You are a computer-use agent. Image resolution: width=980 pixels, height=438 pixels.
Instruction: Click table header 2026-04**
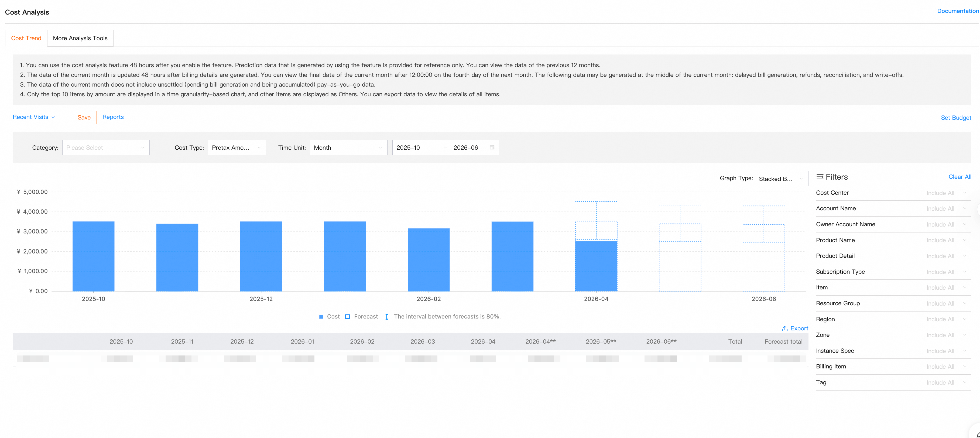tap(541, 342)
